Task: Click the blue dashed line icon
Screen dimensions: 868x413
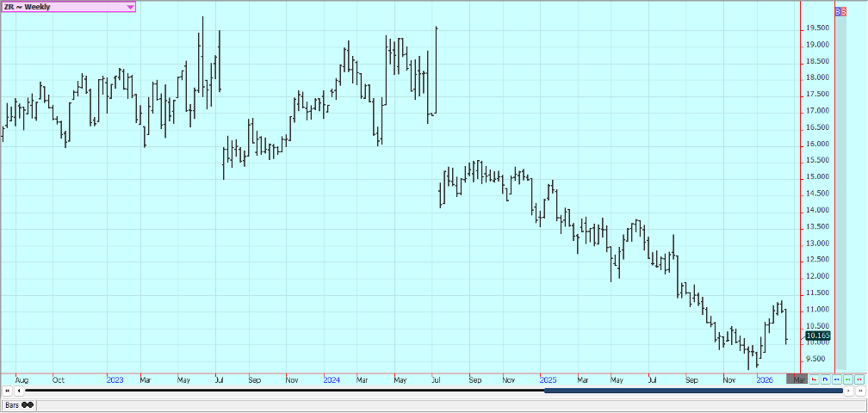Action: pos(836,379)
